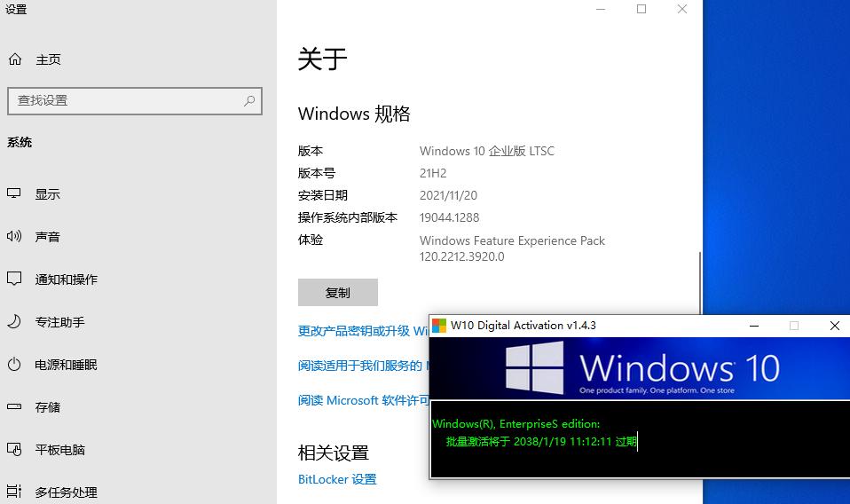This screenshot has height=504, width=850.
Task: Click the 关于 page heading
Action: (323, 59)
